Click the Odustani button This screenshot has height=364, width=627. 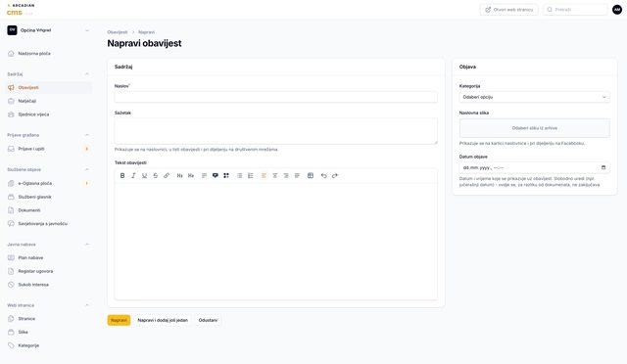(208, 320)
